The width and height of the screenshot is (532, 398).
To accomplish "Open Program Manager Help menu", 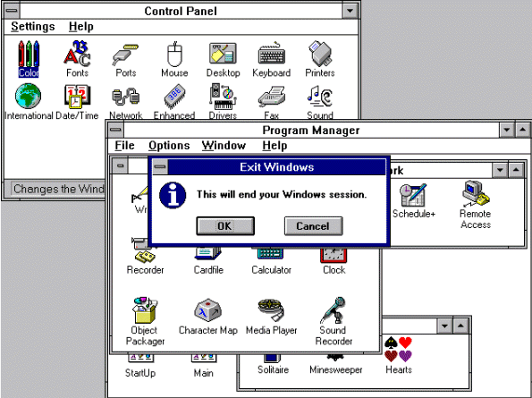I will coord(274,146).
